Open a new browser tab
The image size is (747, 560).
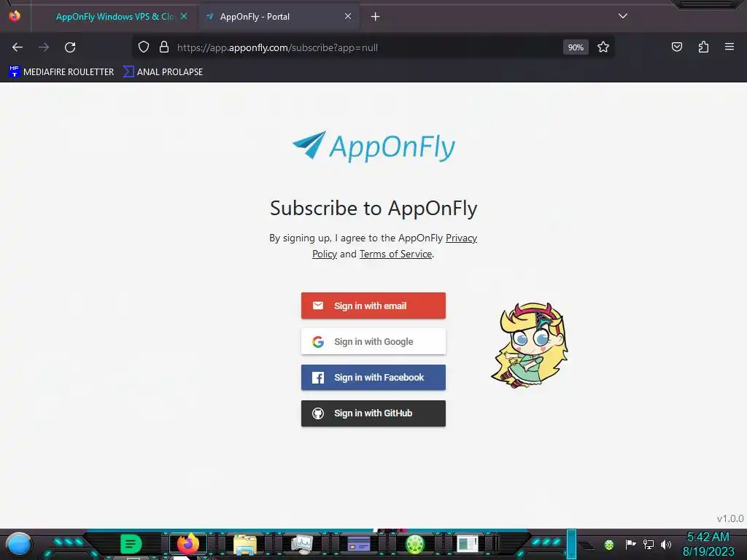coord(376,17)
